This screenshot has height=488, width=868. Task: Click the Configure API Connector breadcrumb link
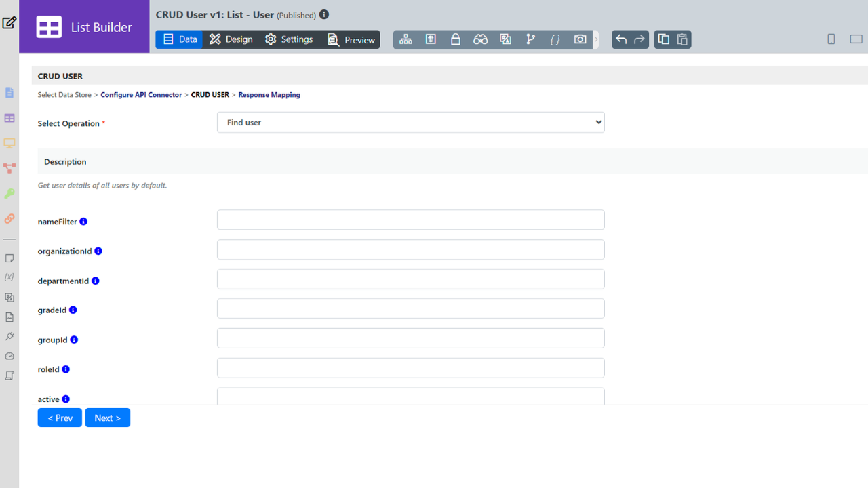(x=141, y=95)
